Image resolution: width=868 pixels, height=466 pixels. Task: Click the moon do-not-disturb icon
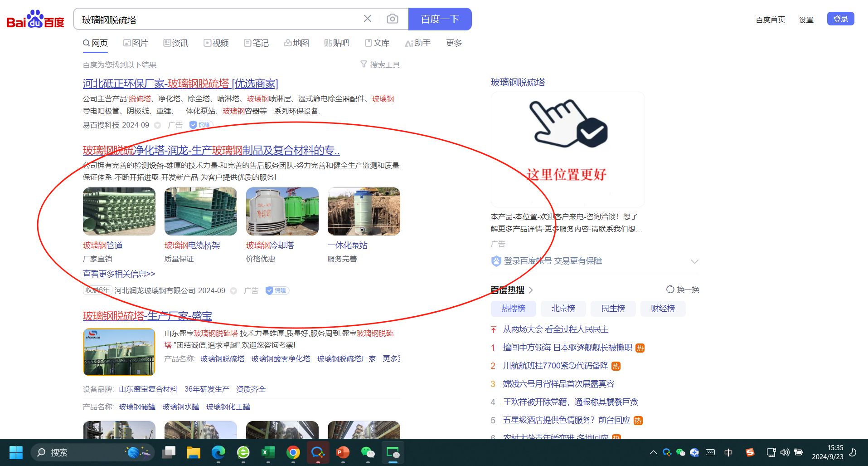[x=853, y=452]
